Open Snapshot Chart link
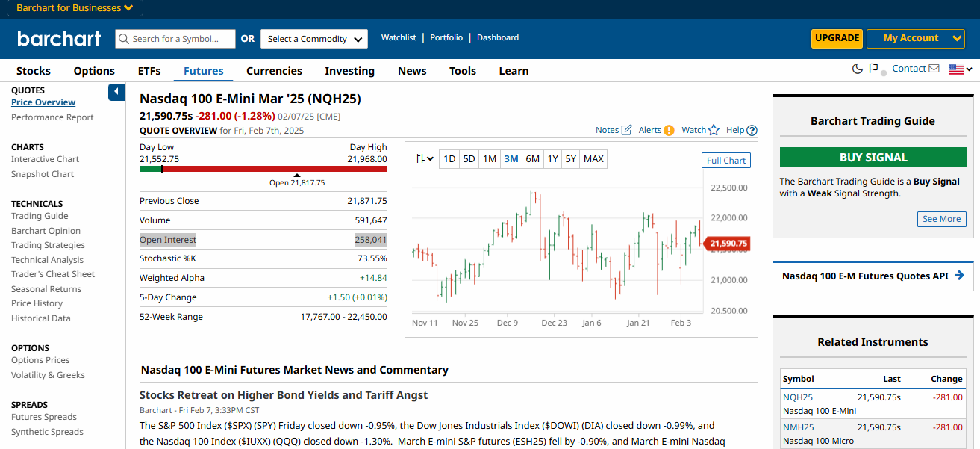Viewport: 980px width, 449px height. (43, 174)
